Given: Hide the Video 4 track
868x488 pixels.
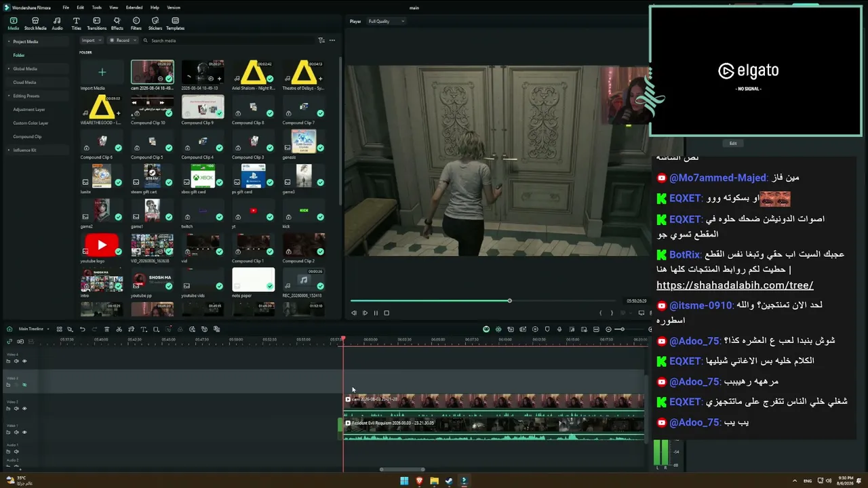Looking at the screenshot, I should pos(24,361).
